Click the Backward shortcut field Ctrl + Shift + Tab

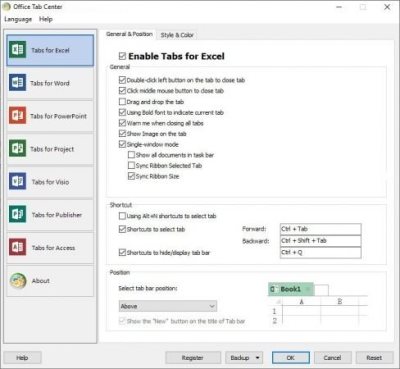[321, 241]
